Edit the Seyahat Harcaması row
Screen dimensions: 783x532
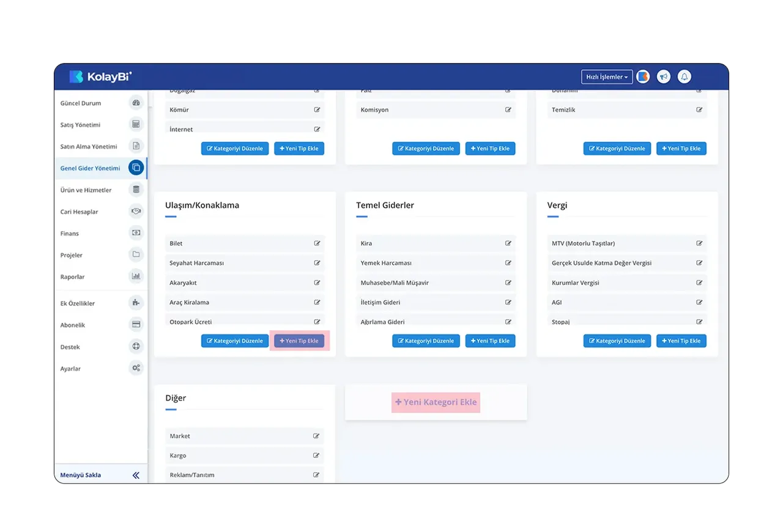point(317,263)
